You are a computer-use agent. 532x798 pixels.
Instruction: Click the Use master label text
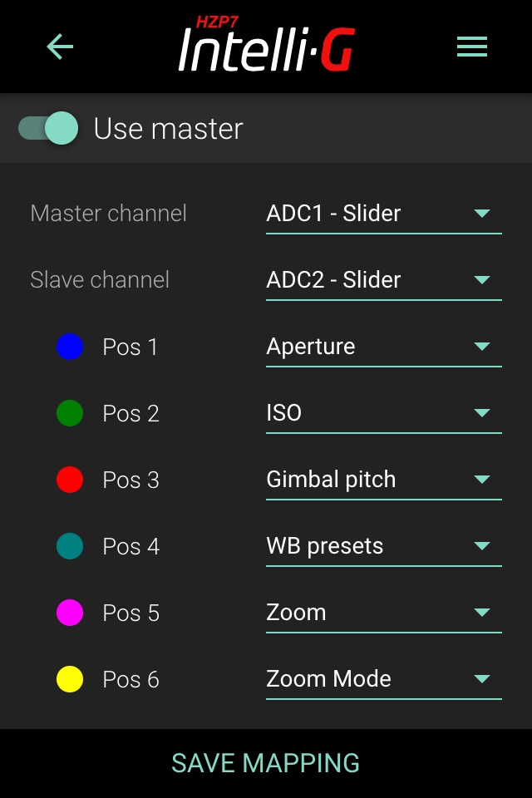168,129
